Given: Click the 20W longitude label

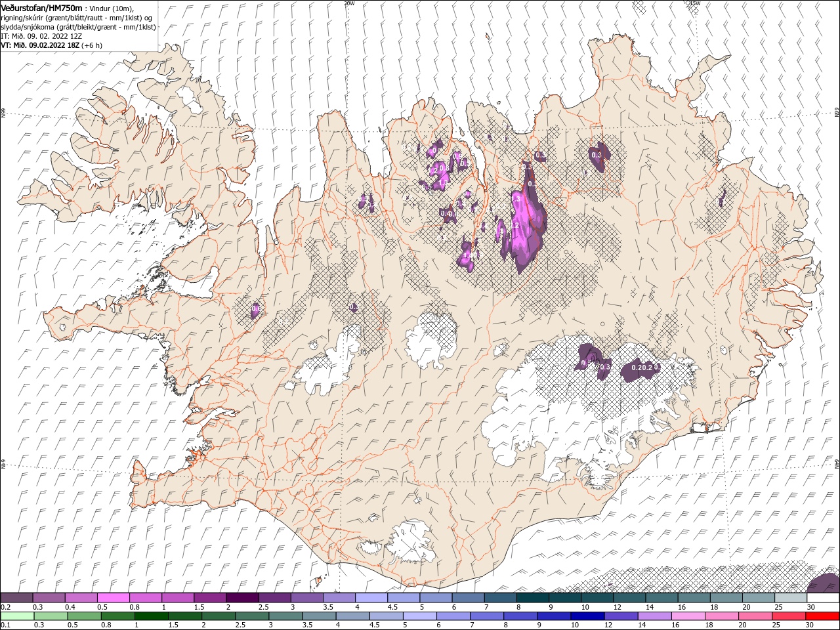Looking at the screenshot, I should click(x=349, y=3).
